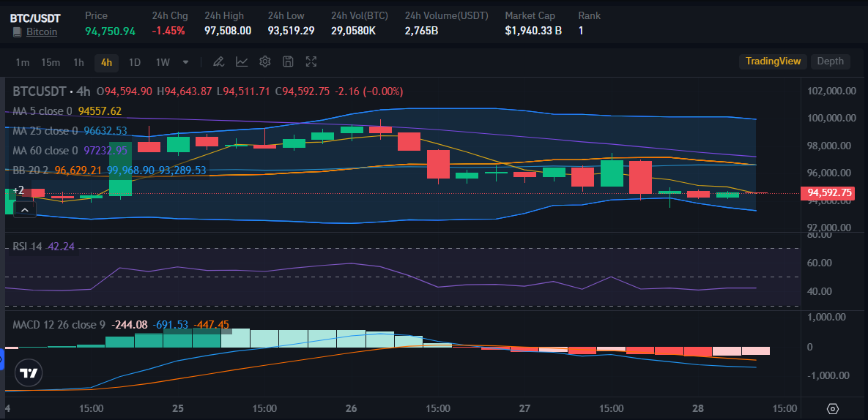Click the 24h Low value 93,519.29

click(x=292, y=31)
